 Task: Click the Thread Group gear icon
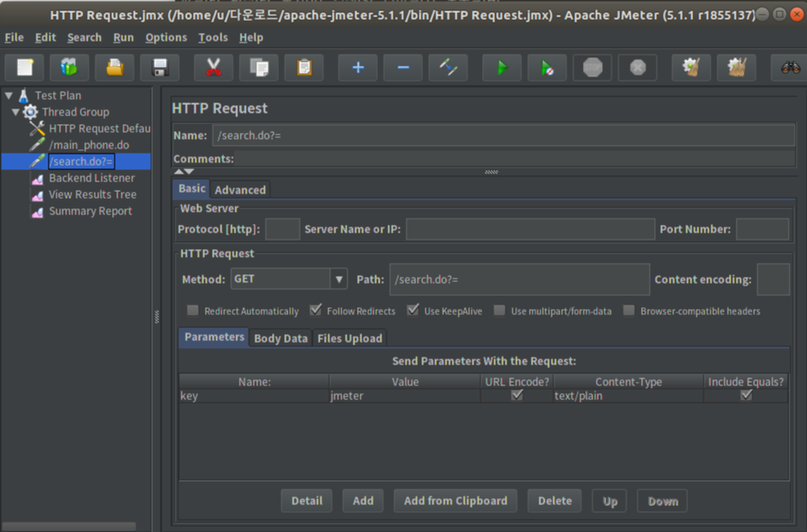click(x=30, y=112)
